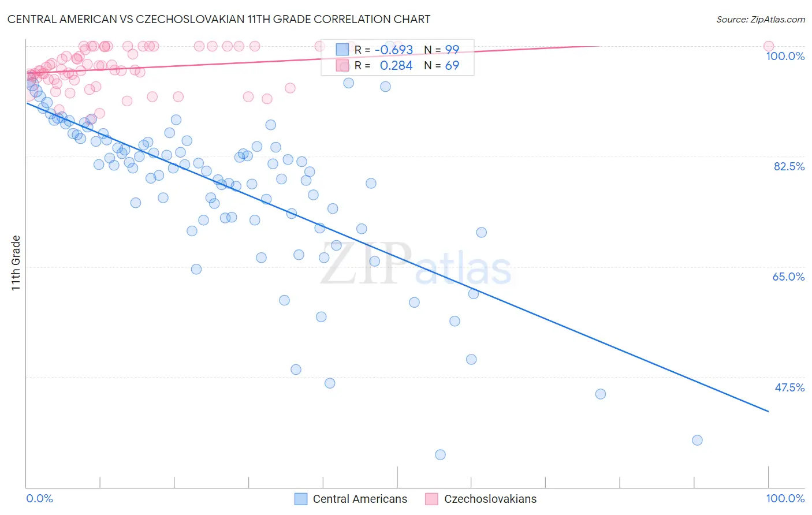Image resolution: width=812 pixels, height=515 pixels.
Task: Select the Czechoslovakians legend label
Action: [490, 499]
